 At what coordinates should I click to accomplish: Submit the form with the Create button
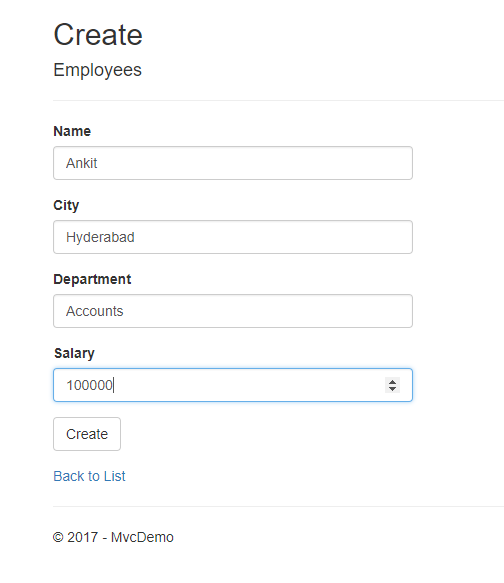[87, 434]
